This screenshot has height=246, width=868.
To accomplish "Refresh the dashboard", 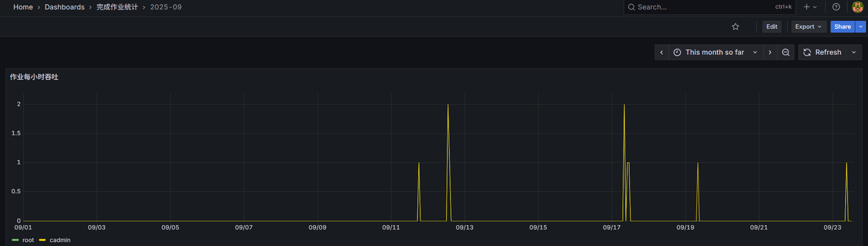I will [823, 52].
